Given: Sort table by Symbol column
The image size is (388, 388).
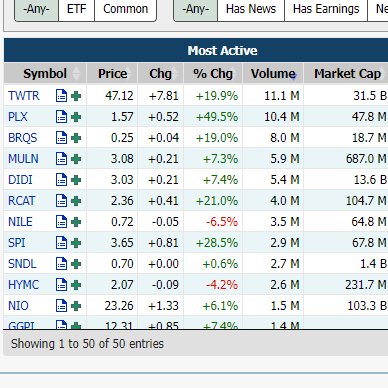Looking at the screenshot, I should pyautogui.click(x=45, y=74).
